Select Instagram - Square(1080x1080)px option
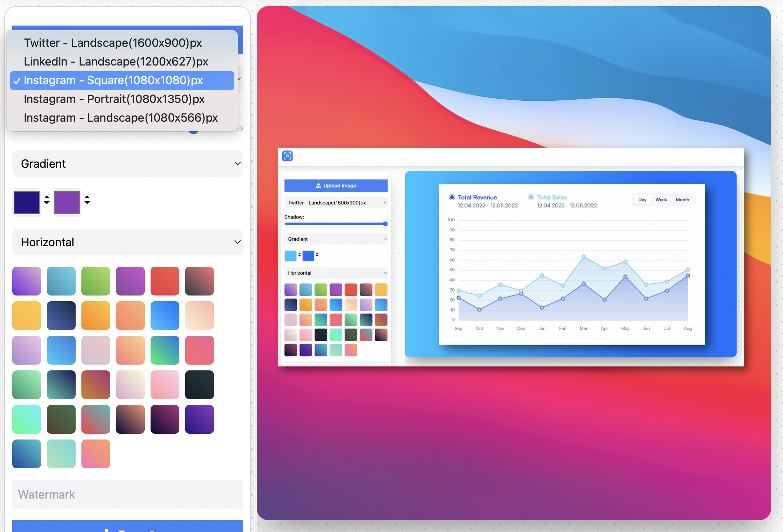Image resolution: width=783 pixels, height=532 pixels. [x=122, y=80]
